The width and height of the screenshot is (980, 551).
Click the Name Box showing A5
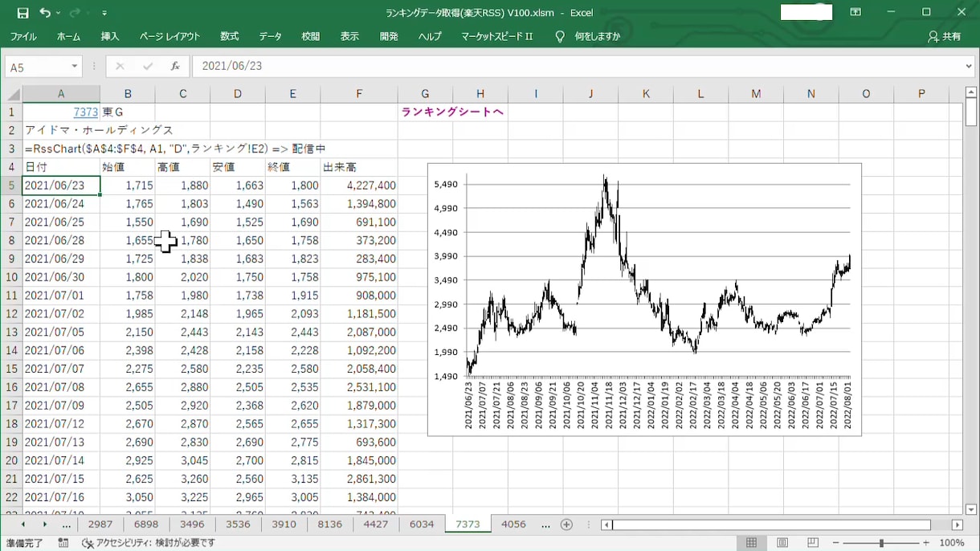[36, 67]
